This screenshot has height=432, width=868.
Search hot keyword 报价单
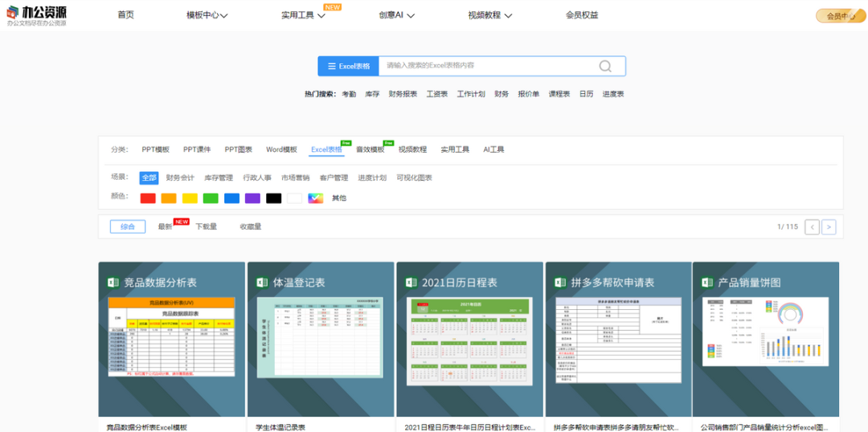529,94
